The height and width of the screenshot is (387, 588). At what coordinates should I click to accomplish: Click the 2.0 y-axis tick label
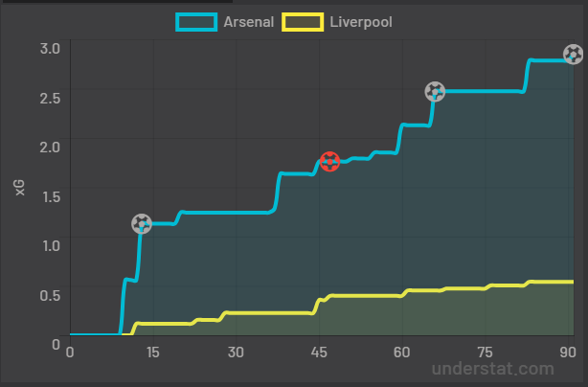[50, 147]
